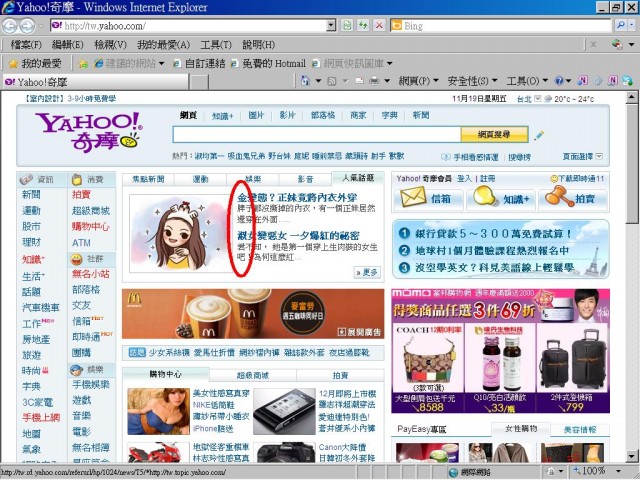Expand the 工具(O) tools dropdown
Screen dimensions: 640x480
[x=527, y=81]
